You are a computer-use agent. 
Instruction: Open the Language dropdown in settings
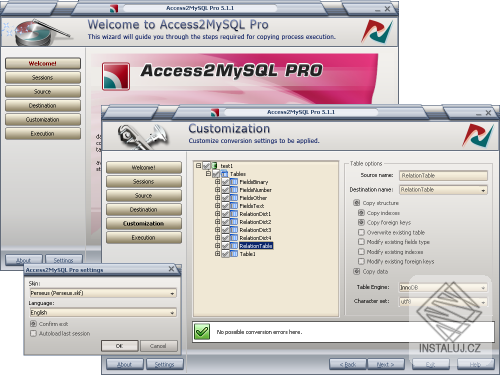click(172, 313)
